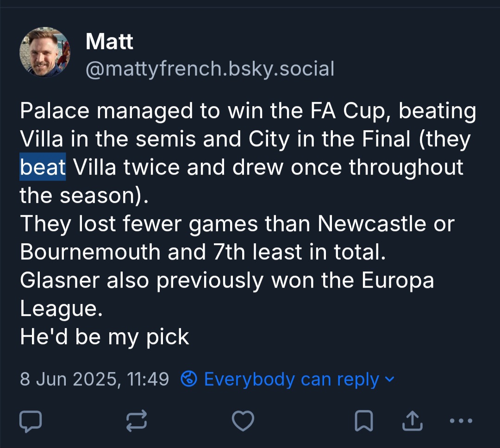Screen dimensions: 500x448
Task: Open Matt's profile picture
Action: (45, 51)
